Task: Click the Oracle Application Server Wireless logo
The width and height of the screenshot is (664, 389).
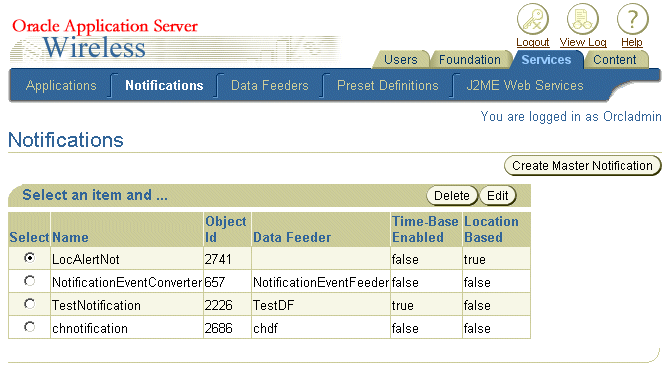Action: click(x=105, y=39)
